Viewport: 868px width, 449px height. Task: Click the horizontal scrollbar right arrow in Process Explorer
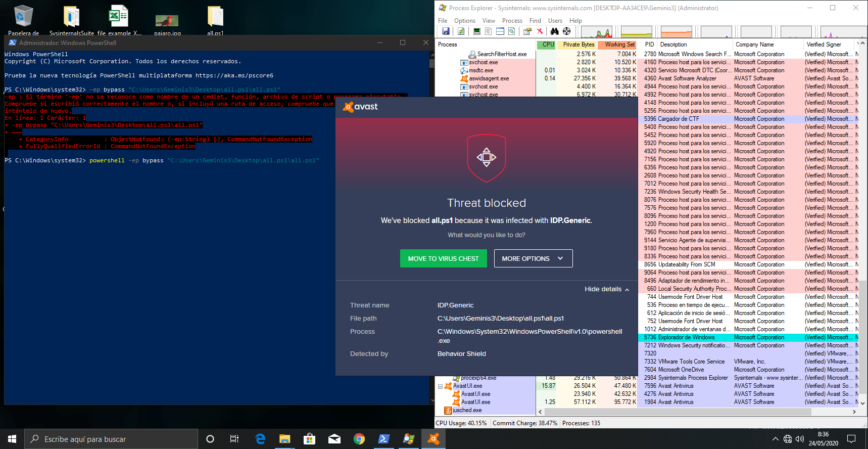(854, 412)
